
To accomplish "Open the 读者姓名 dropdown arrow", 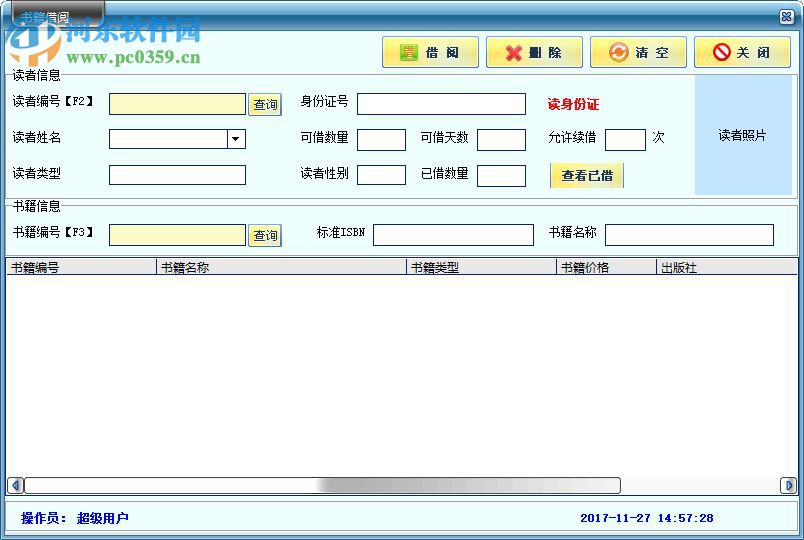I will coord(236,139).
